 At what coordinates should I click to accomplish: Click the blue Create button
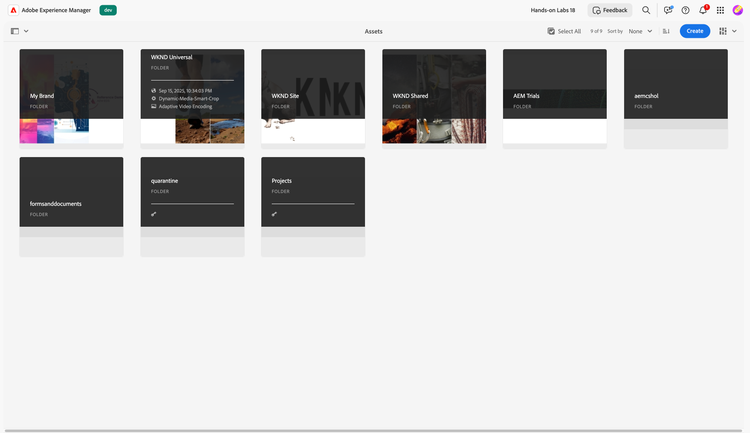pos(694,31)
